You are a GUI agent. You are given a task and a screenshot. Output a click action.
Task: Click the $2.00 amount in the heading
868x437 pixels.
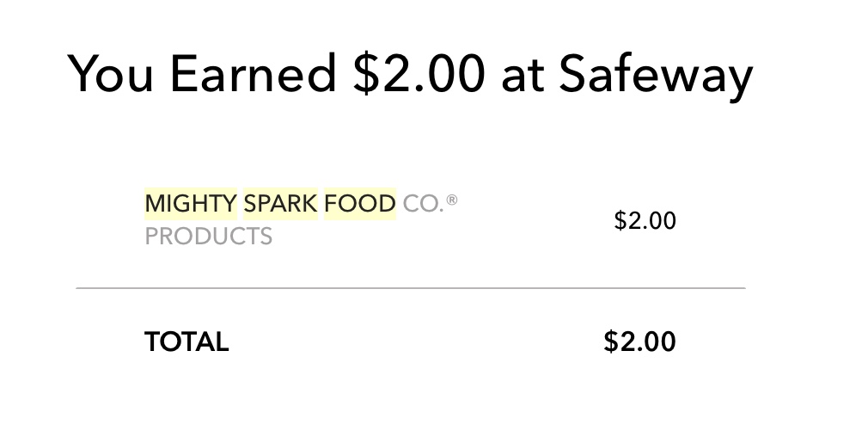[x=419, y=74]
